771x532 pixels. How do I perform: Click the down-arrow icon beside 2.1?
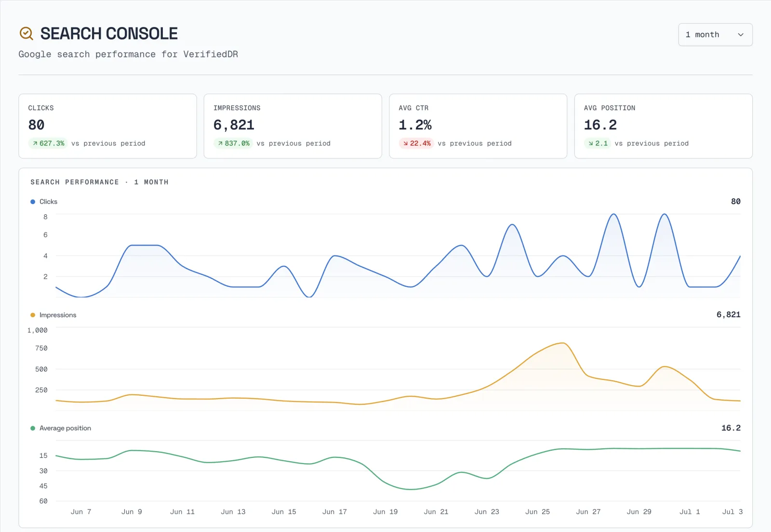591,143
